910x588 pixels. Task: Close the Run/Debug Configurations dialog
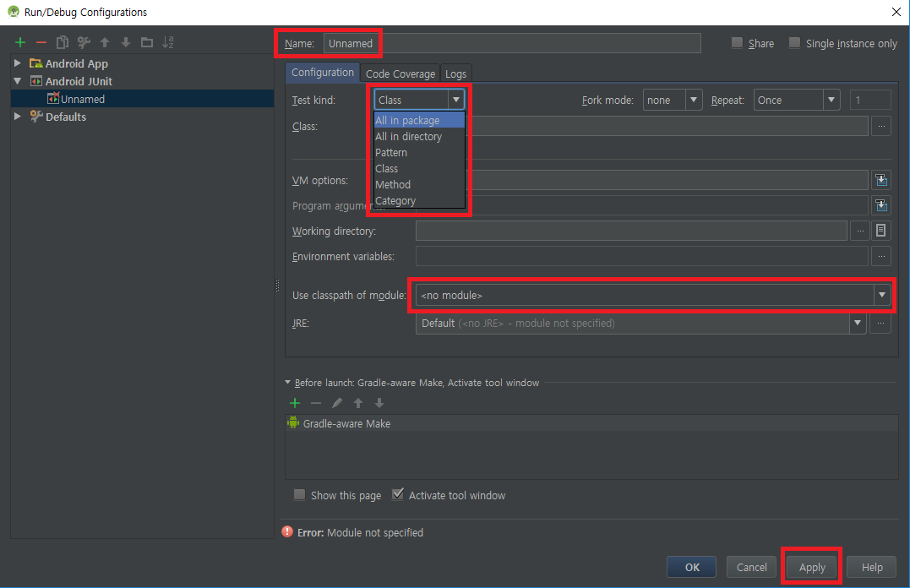896,12
